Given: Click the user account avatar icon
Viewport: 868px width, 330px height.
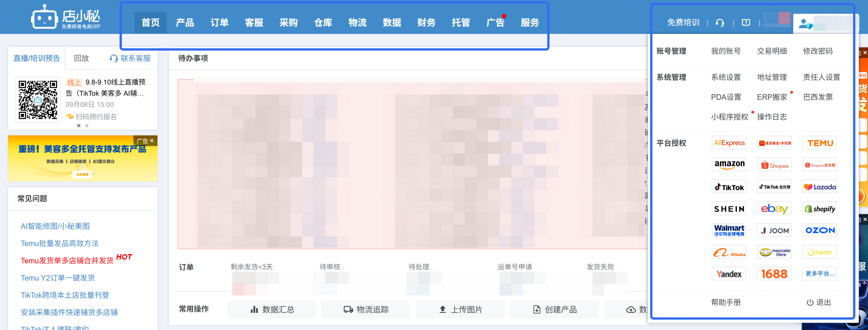Looking at the screenshot, I should pos(806,24).
